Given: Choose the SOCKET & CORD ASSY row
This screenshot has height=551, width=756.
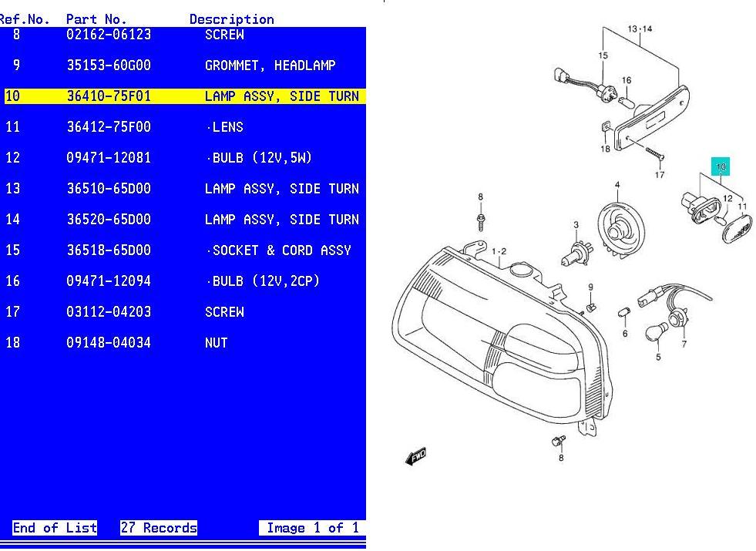Looking at the screenshot, I should pos(183,250).
